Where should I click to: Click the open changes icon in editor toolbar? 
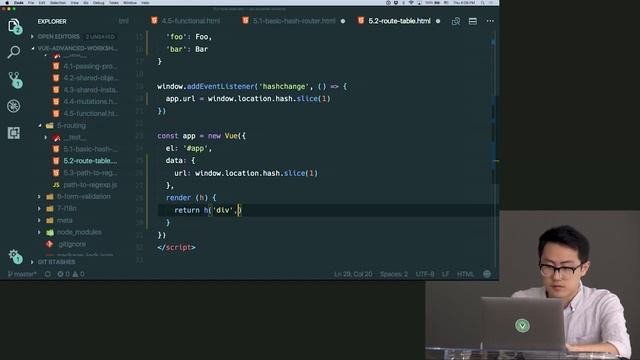456,21
